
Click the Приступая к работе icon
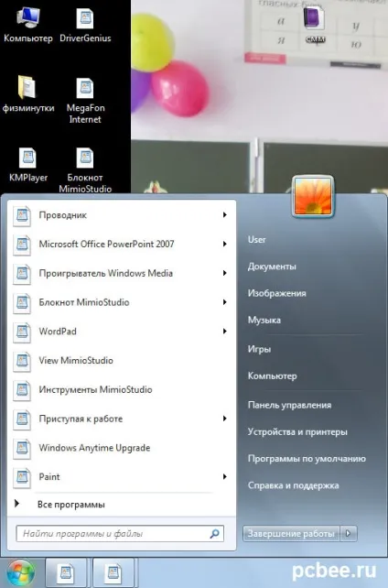point(22,419)
